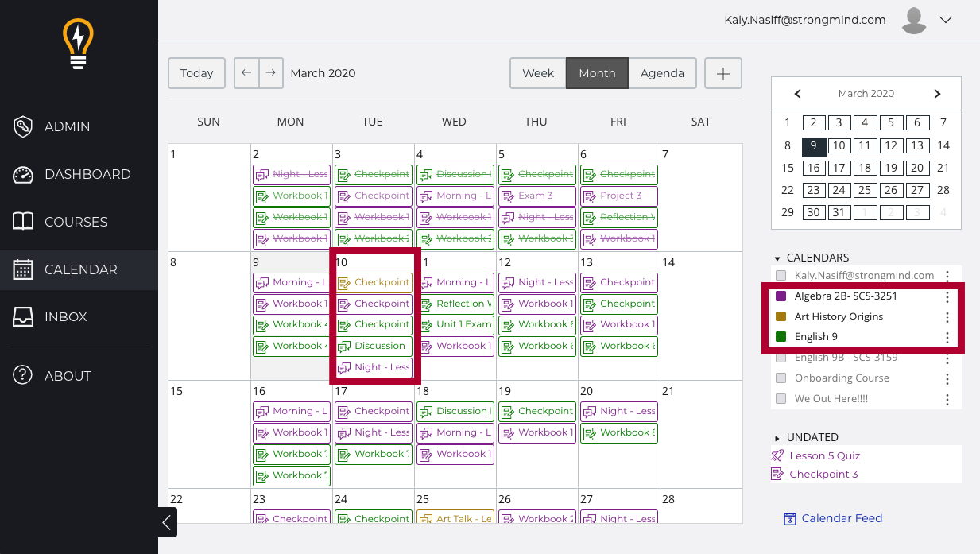The width and height of the screenshot is (980, 554).
Task: Switch to Agenda view
Action: [662, 73]
